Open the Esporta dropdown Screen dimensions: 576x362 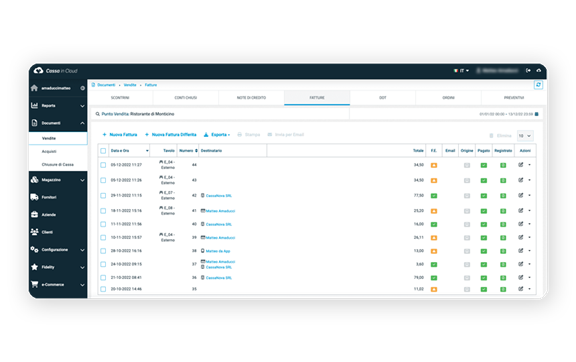(x=217, y=135)
